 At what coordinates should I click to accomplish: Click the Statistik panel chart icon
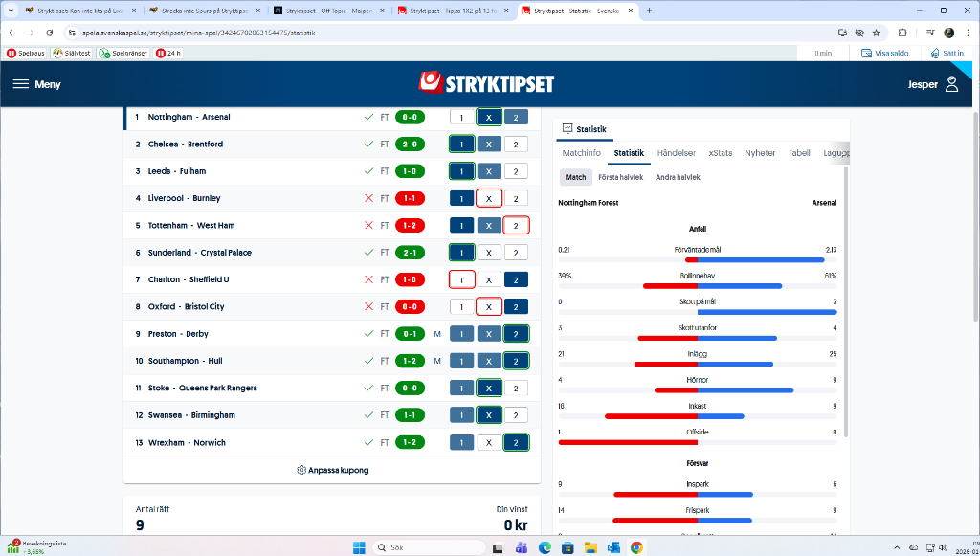click(567, 128)
